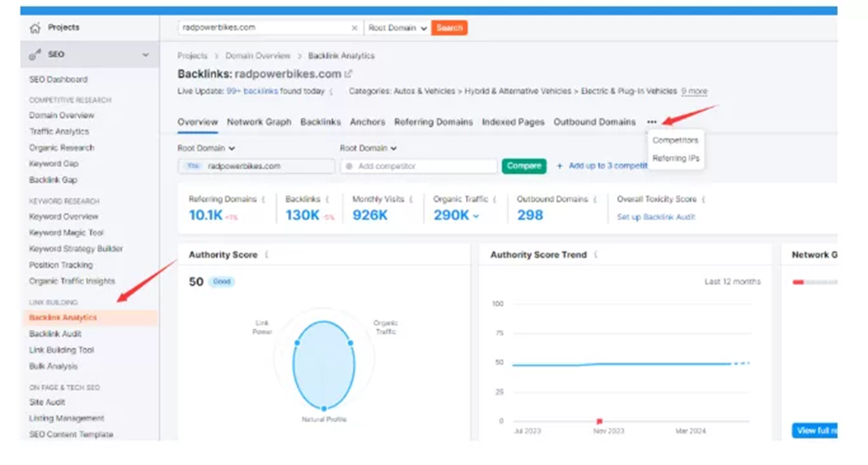
Task: Open the Anchors tab
Action: pyautogui.click(x=368, y=122)
